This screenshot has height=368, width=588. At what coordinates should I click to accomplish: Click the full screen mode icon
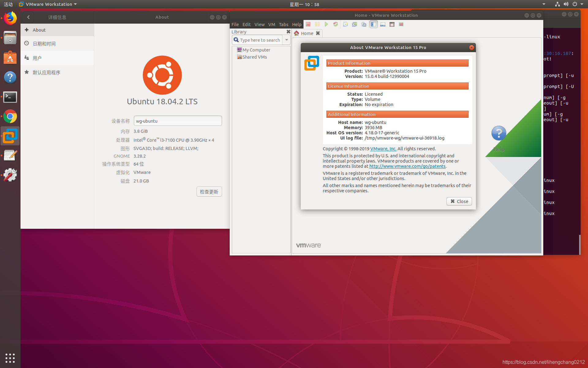(x=392, y=25)
